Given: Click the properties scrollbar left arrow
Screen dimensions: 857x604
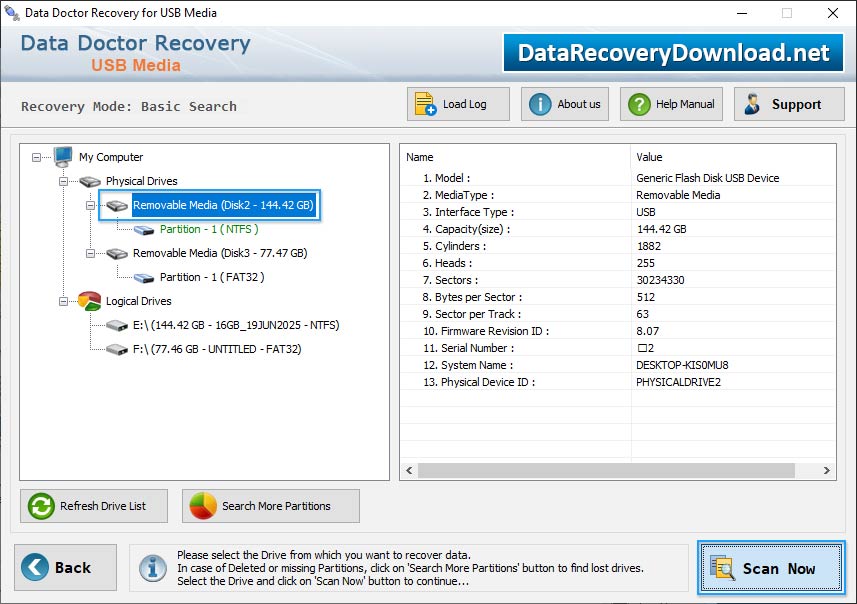Looking at the screenshot, I should (x=409, y=470).
